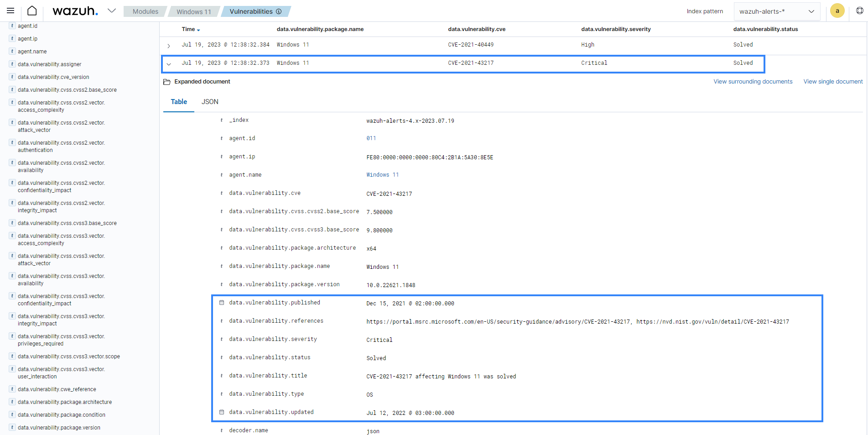Image resolution: width=868 pixels, height=435 pixels.
Task: Click agent name link Windows 11
Action: 383,175
